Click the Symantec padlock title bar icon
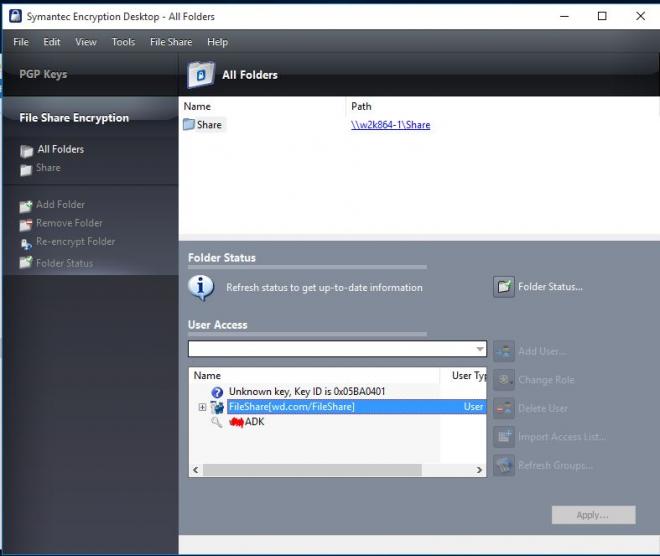 tap(16, 16)
